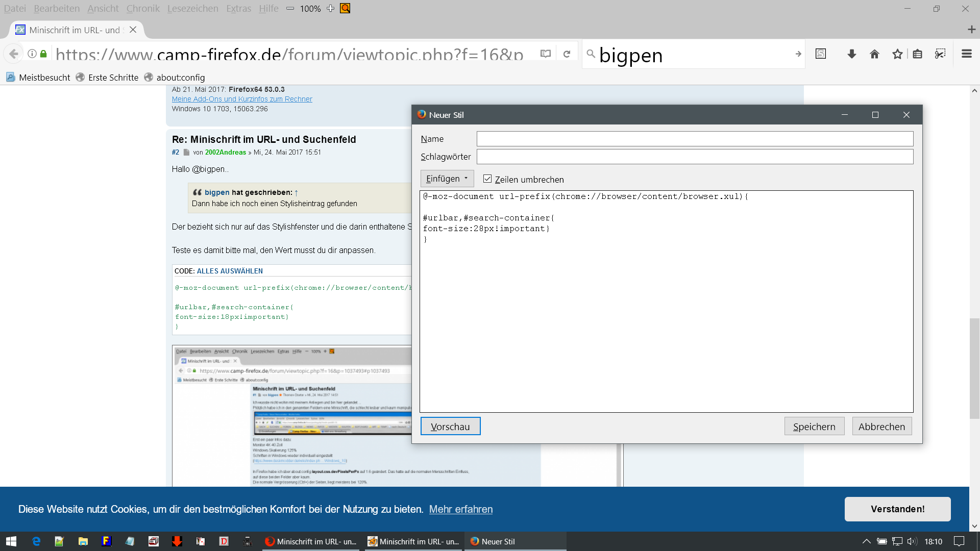980x551 pixels.
Task: Click the Schlagwörter input field
Action: [x=695, y=157]
